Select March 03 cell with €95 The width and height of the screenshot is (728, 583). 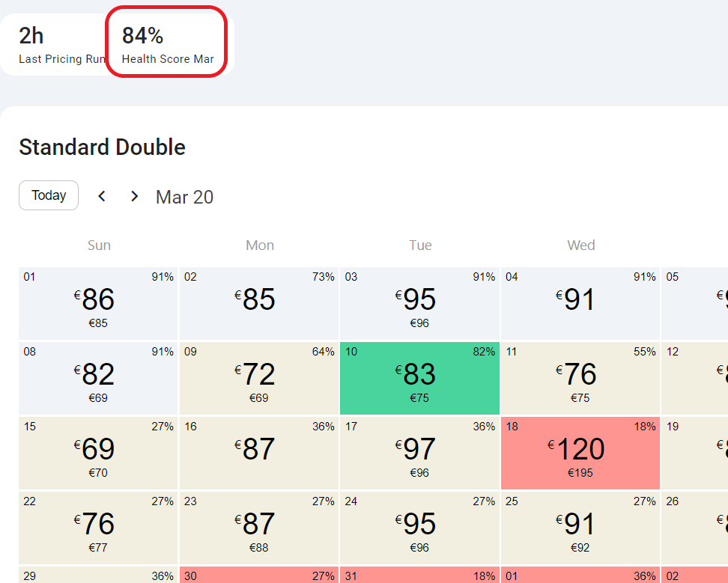tap(419, 303)
